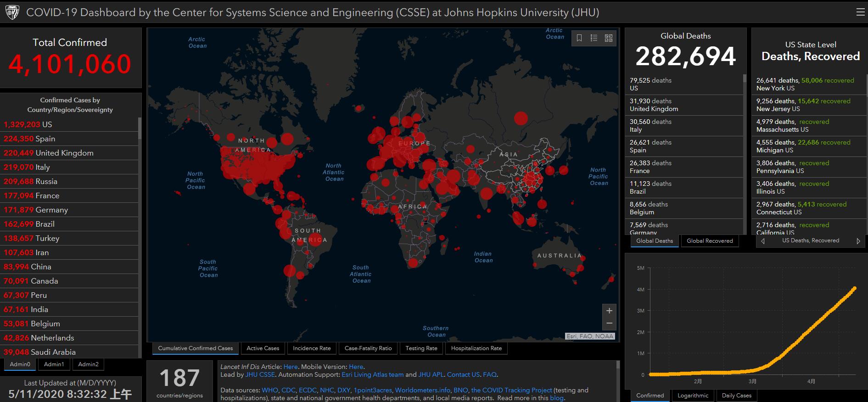The height and width of the screenshot is (402, 868).
Task: Switch chart to Daily Cases view
Action: [736, 396]
